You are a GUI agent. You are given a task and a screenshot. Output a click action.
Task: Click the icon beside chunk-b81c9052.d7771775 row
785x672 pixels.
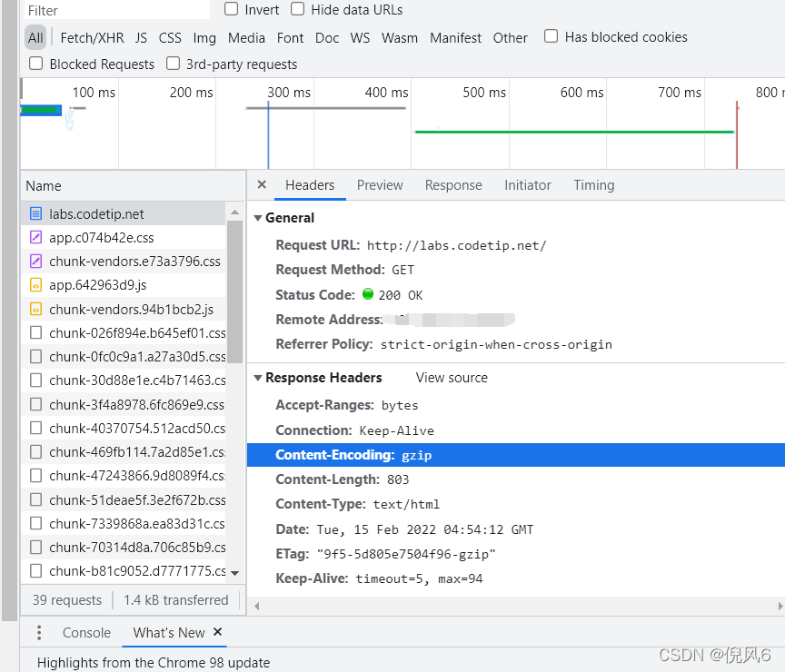coord(35,571)
